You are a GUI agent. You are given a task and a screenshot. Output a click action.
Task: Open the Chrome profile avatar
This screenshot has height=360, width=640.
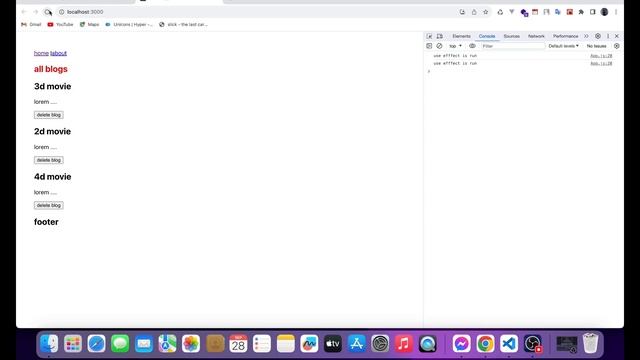click(604, 12)
